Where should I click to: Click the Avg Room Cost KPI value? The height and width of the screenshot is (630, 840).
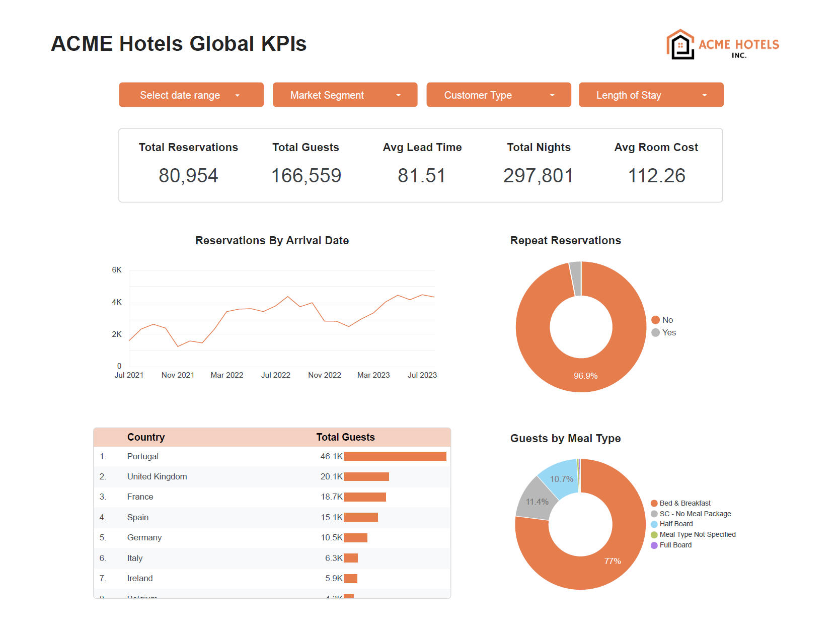pos(656,175)
